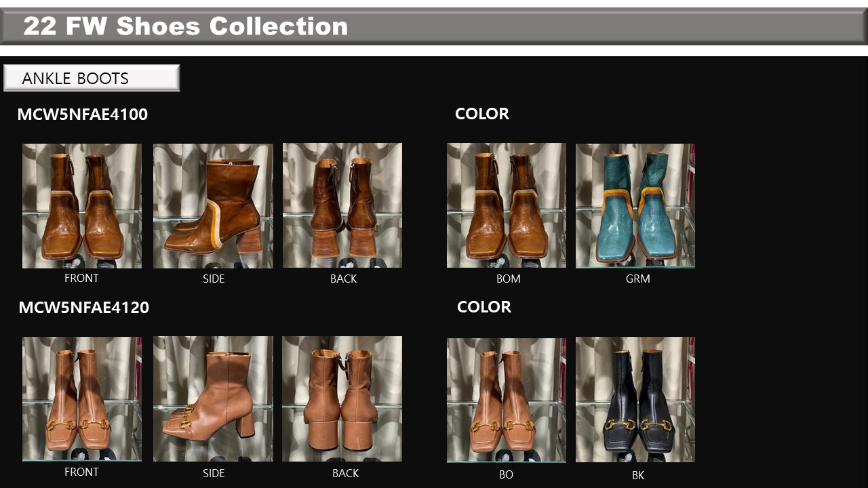The width and height of the screenshot is (868, 488).
Task: Click the ANKLE BOOTS label button
Action: tap(92, 78)
